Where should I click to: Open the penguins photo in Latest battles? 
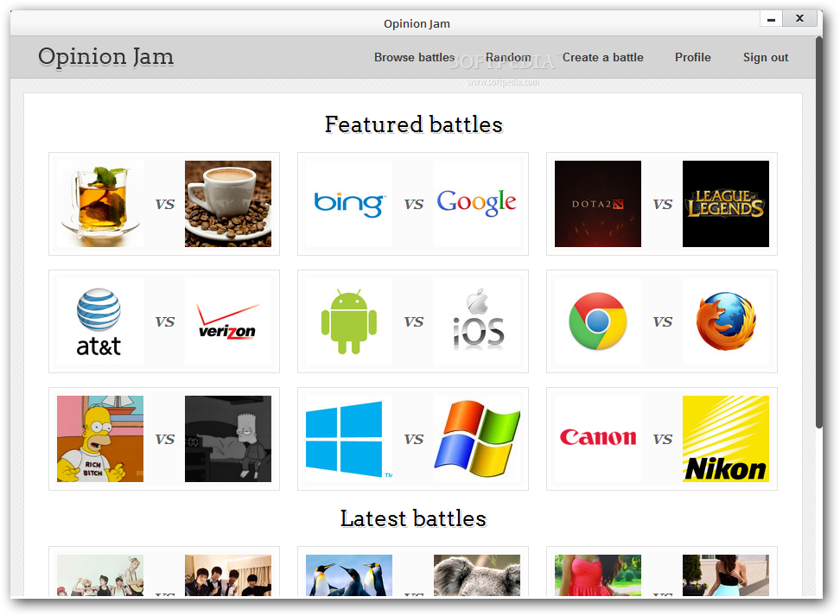[349, 575]
